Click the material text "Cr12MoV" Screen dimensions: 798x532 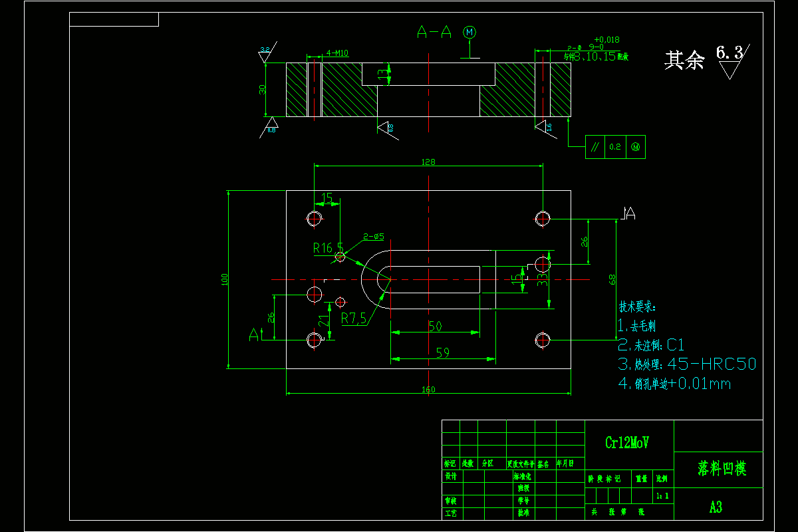tap(627, 442)
